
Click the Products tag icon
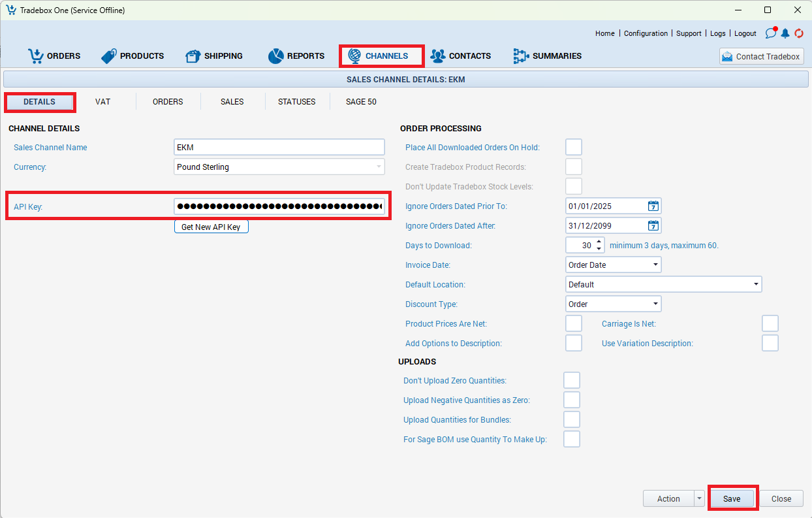click(109, 56)
